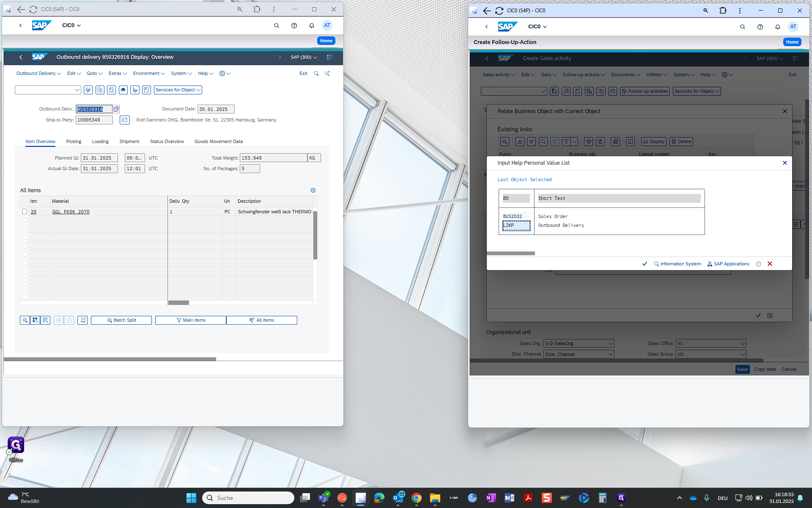812x508 pixels.
Task: Tick the checkbox for item 20
Action: pyautogui.click(x=25, y=212)
